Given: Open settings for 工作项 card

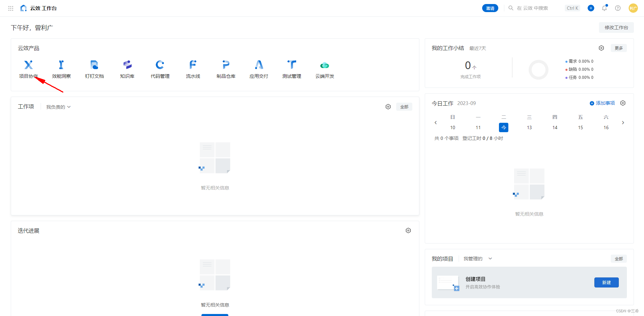Looking at the screenshot, I should 388,107.
